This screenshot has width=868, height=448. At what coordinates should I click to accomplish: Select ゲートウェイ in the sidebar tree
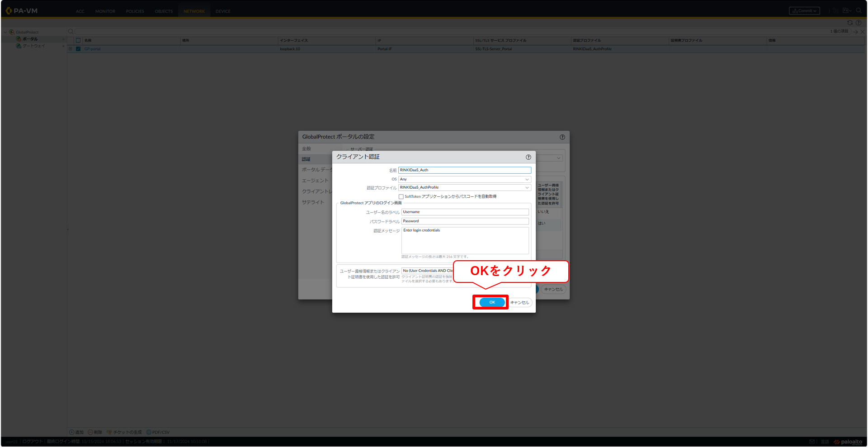point(33,46)
